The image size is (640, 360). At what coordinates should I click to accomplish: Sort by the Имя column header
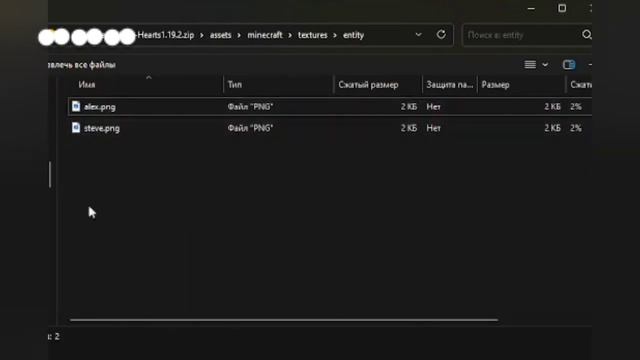[87, 84]
